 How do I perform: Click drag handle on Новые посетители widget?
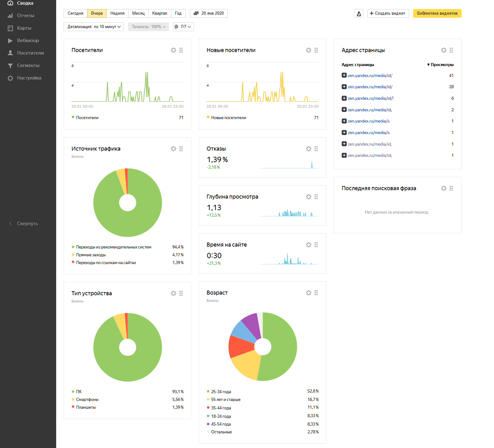point(316,50)
